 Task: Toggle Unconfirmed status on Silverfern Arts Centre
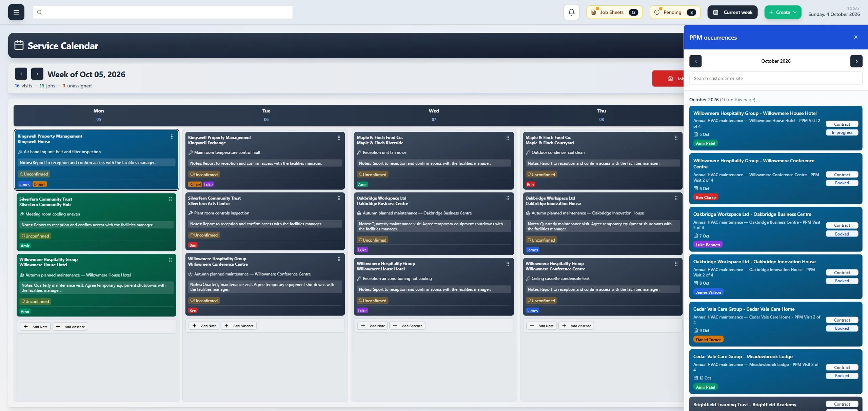(x=204, y=235)
